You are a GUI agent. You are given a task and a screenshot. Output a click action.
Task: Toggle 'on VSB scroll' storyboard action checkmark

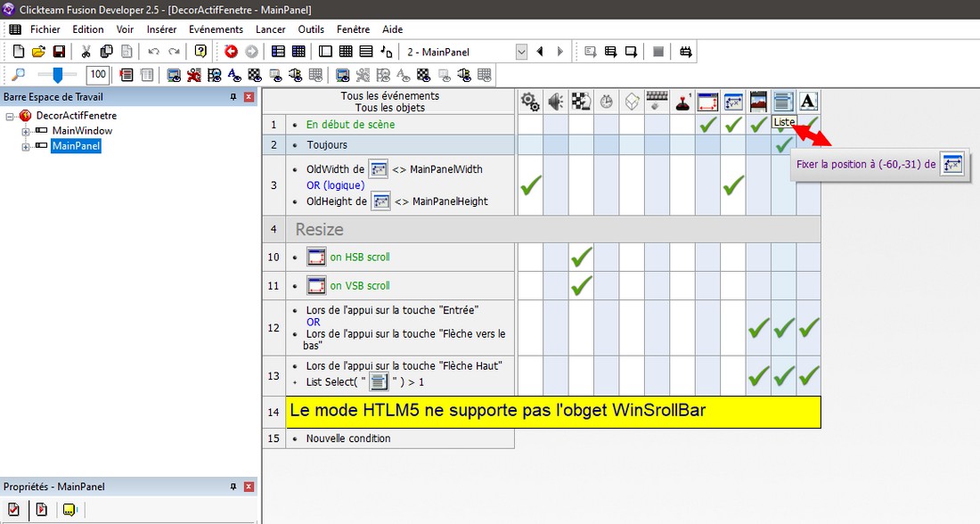pos(581,286)
